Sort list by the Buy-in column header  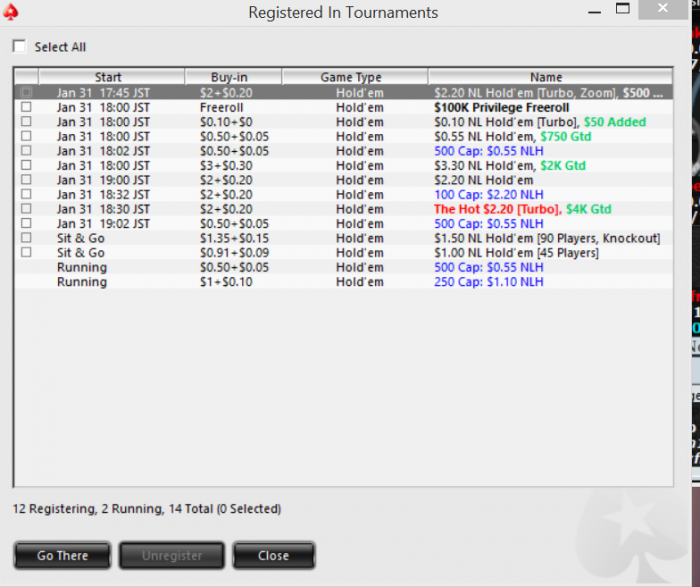(x=233, y=77)
